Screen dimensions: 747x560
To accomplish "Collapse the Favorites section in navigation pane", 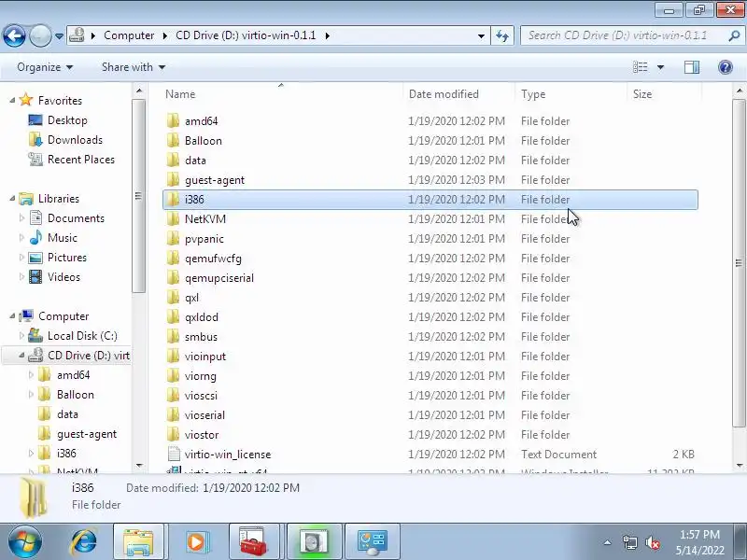I will (x=12, y=101).
